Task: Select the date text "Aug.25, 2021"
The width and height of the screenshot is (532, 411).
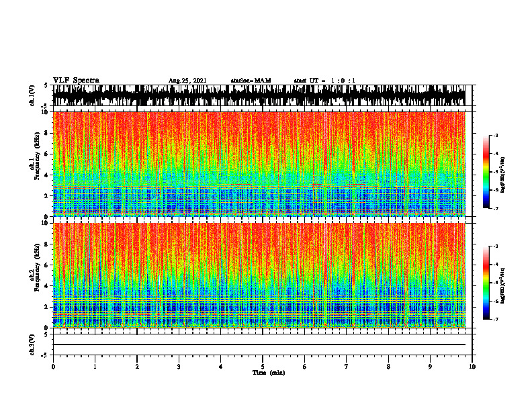Action: 187,81
